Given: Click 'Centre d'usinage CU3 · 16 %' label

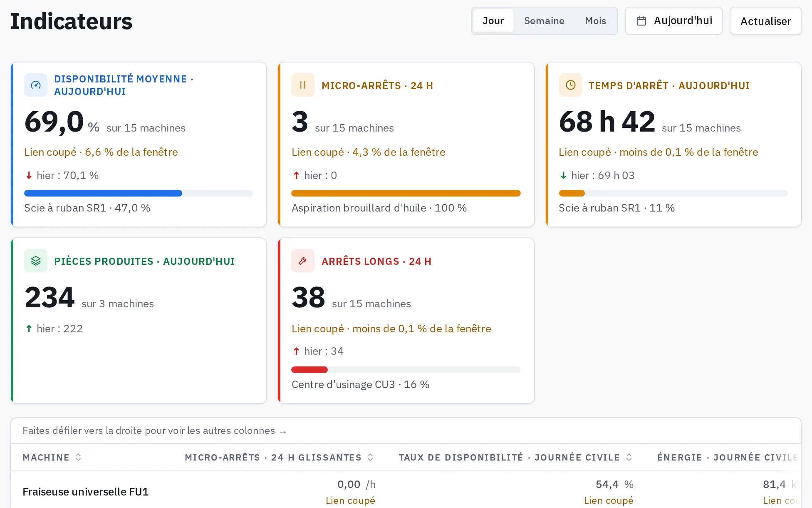Looking at the screenshot, I should click(361, 384).
